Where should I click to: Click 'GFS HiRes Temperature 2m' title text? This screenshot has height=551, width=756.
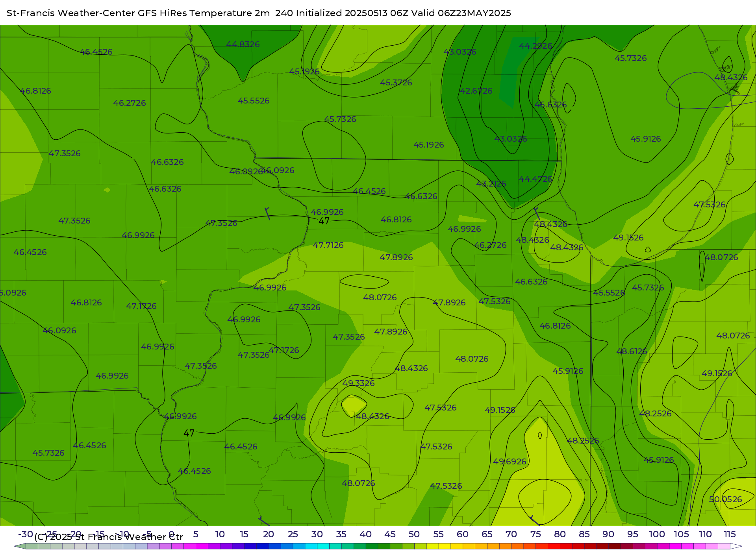204,13
